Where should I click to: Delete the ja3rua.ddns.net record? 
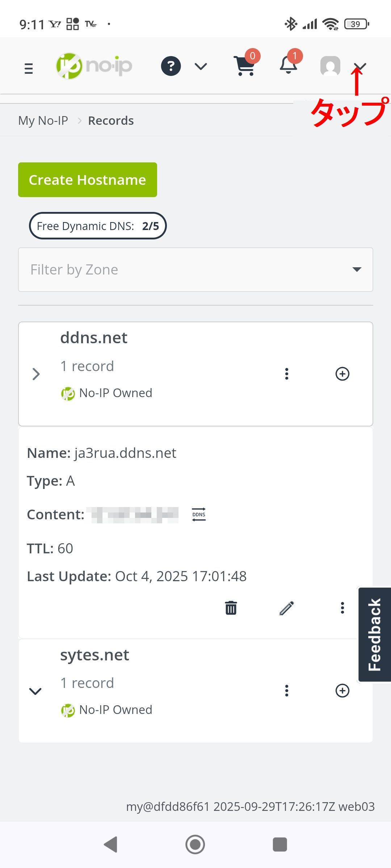(x=231, y=608)
